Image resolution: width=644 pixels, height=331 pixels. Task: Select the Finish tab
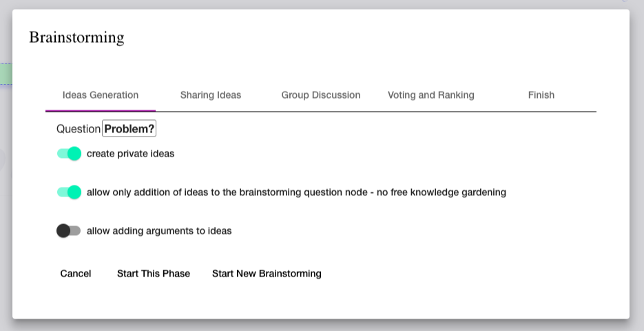(541, 95)
